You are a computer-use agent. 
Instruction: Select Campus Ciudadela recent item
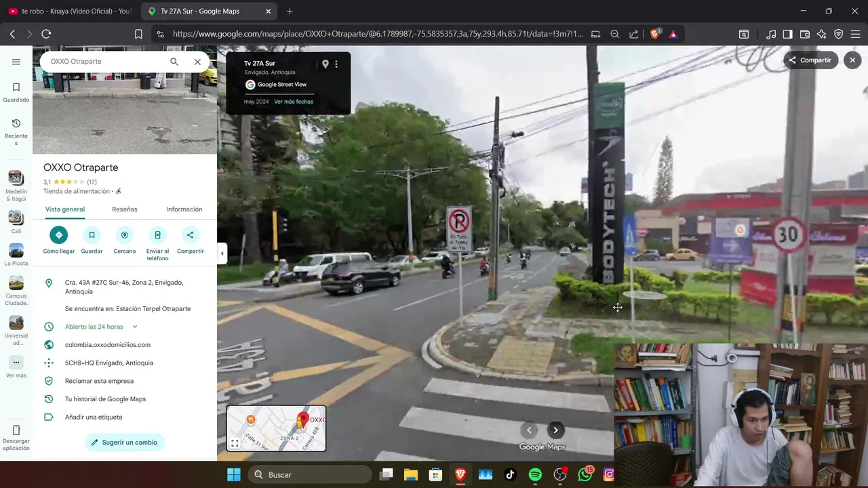[x=16, y=291]
